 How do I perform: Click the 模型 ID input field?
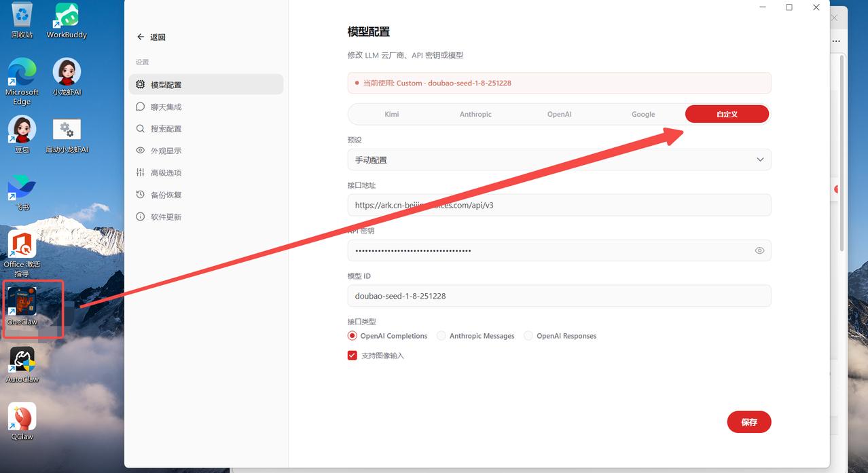pyautogui.click(x=559, y=296)
